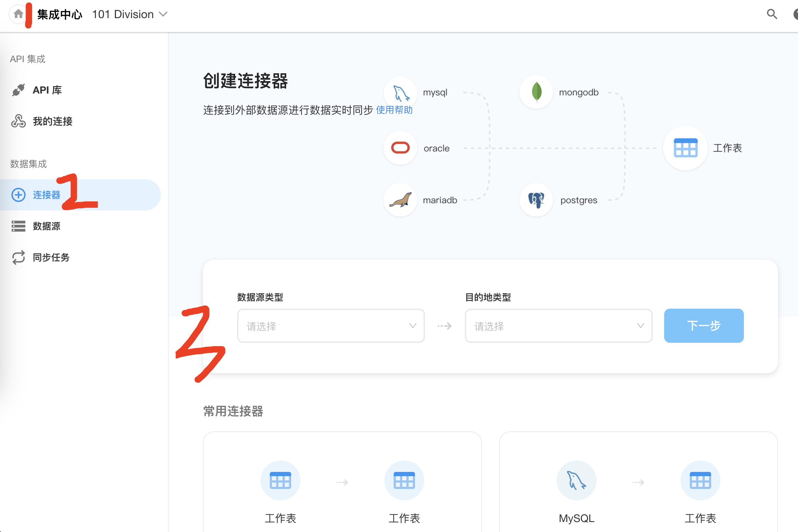
Task: Click the oracle red logo icon
Action: point(400,148)
